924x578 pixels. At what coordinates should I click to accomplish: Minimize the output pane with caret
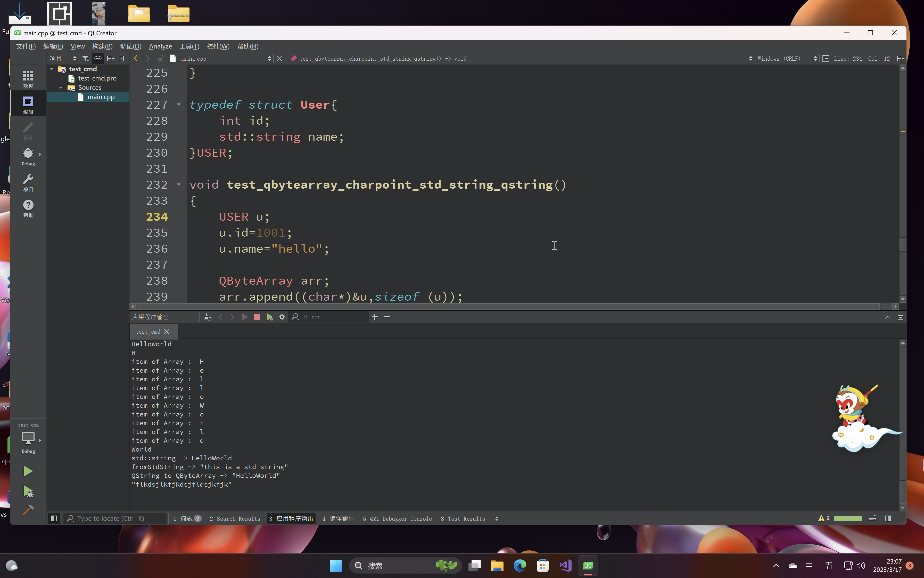(x=887, y=317)
